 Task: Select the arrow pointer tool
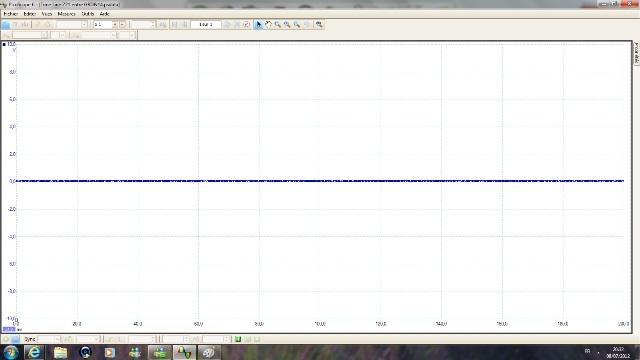point(258,24)
